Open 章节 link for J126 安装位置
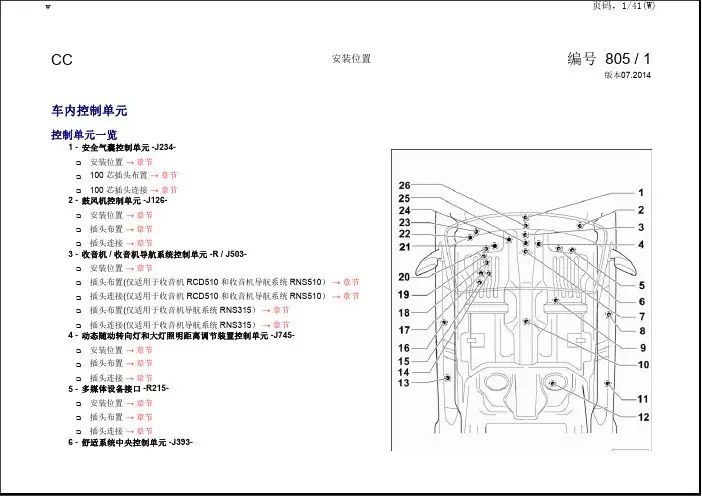The height and width of the screenshot is (496, 702). pyautogui.click(x=145, y=215)
